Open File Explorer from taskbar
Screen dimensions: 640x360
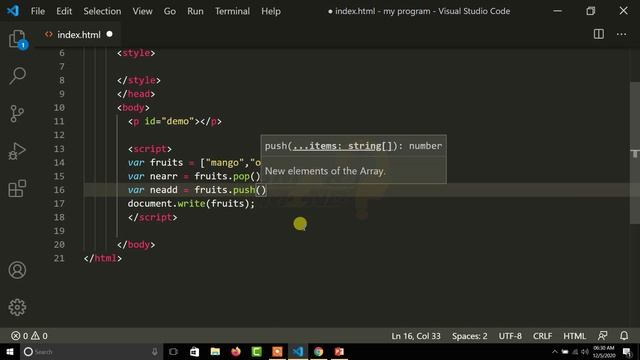tap(215, 351)
